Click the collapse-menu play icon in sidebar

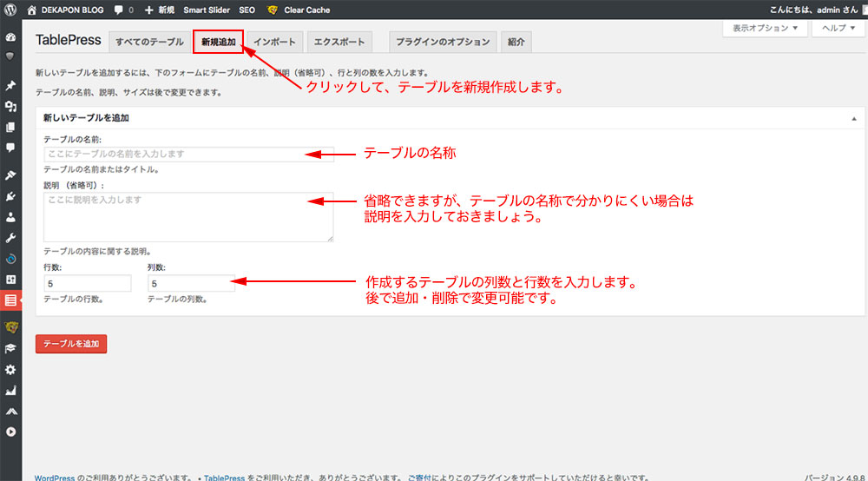click(x=10, y=432)
